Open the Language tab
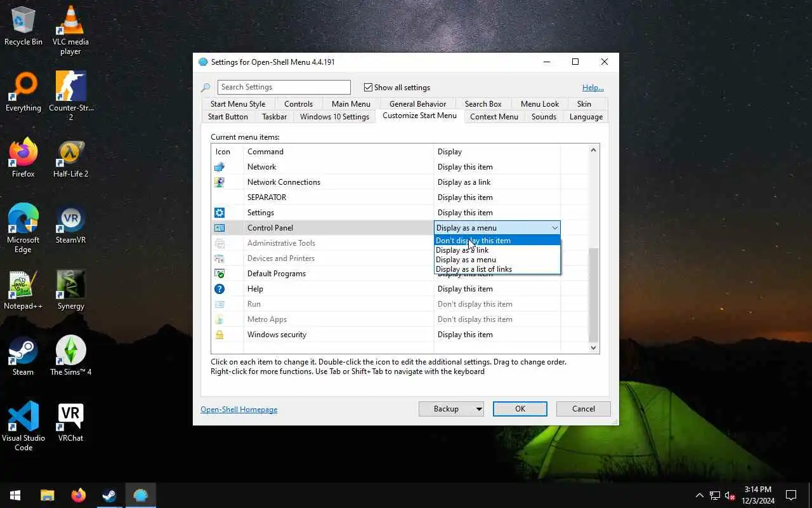Screen dimensions: 812x508 tap(586, 117)
